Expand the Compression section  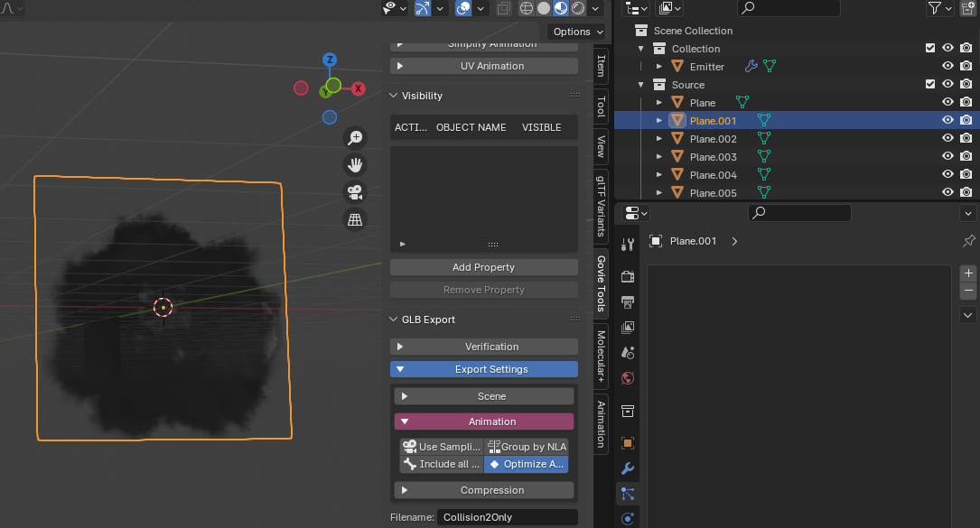(x=484, y=490)
